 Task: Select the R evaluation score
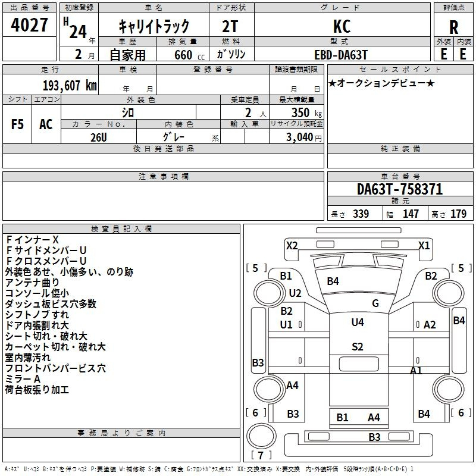pyautogui.click(x=453, y=27)
